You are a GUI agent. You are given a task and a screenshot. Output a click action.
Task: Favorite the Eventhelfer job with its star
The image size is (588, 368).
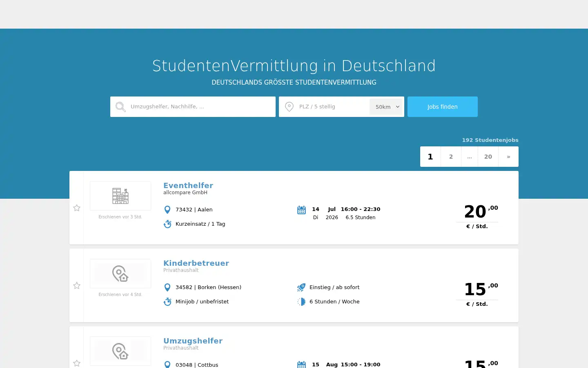[77, 208]
